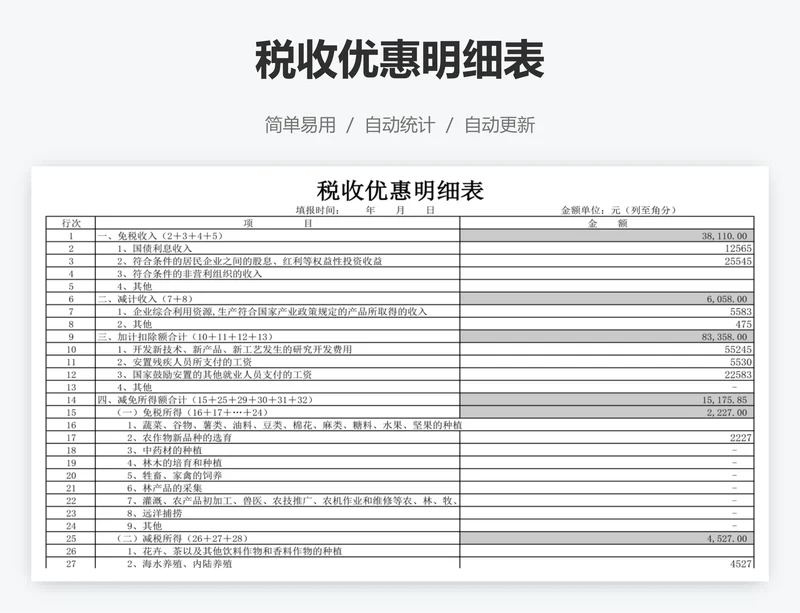
Task: Select the item 花卉、茶以及其他饮料作物 row
Action: point(278,551)
